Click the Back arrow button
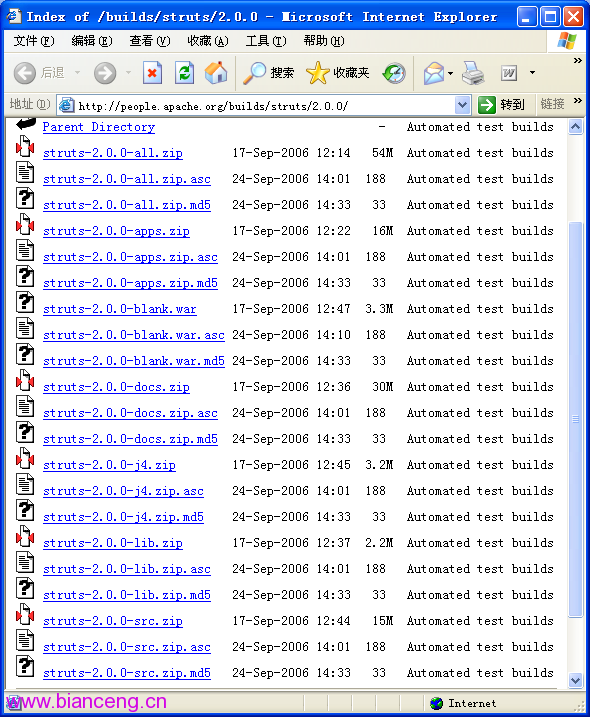Image resolution: width=590 pixels, height=717 pixels. tap(25, 73)
